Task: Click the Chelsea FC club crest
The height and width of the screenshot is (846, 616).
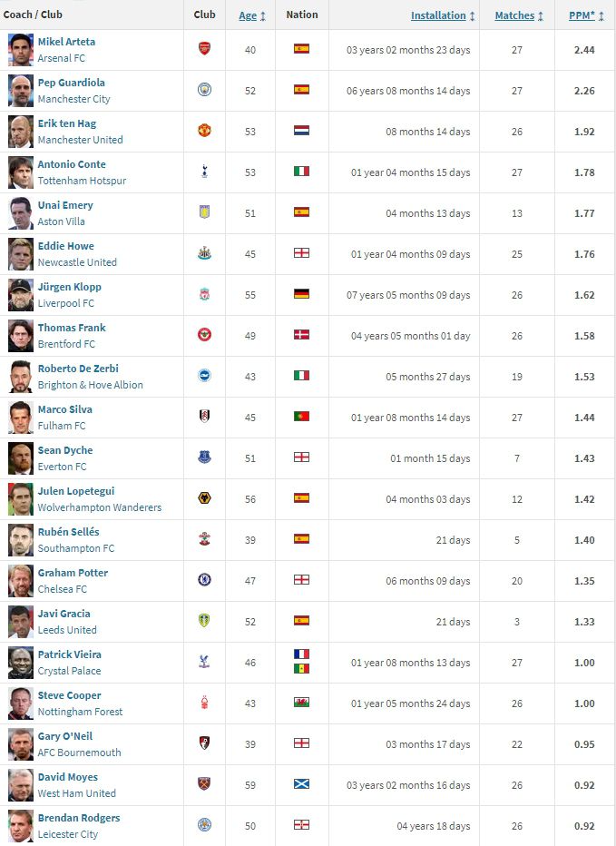Action: (x=205, y=580)
